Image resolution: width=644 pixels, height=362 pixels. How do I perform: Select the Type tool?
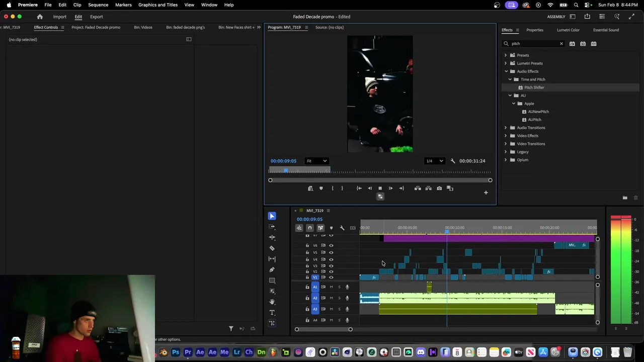tap(272, 313)
